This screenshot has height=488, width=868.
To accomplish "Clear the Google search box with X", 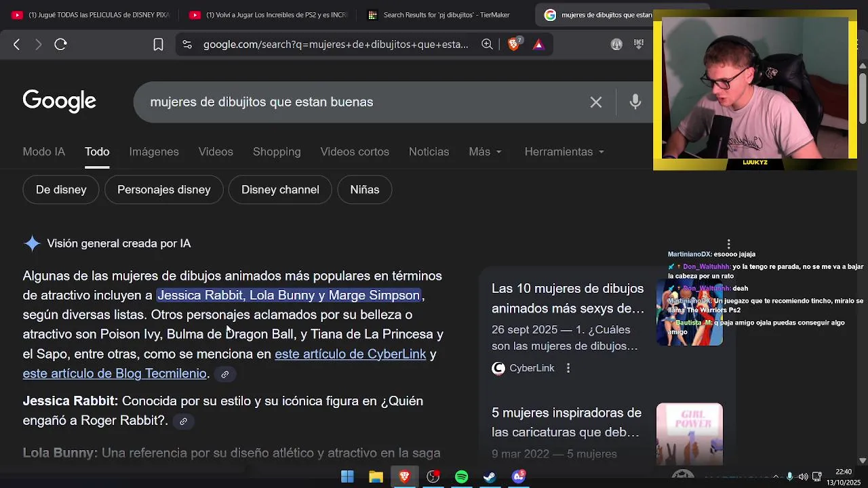I will tap(596, 102).
